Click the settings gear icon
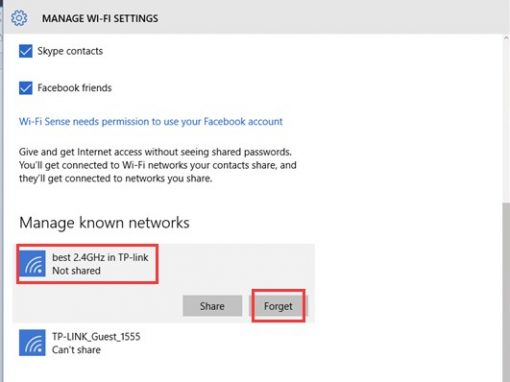This screenshot has width=510, height=382. pos(19,18)
